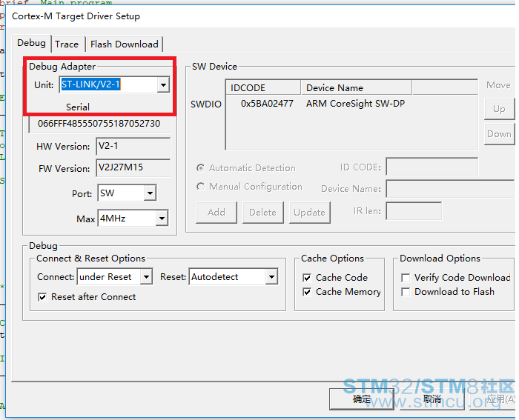Move device Down in list
Screen dimensions: 519x420
pos(499,134)
